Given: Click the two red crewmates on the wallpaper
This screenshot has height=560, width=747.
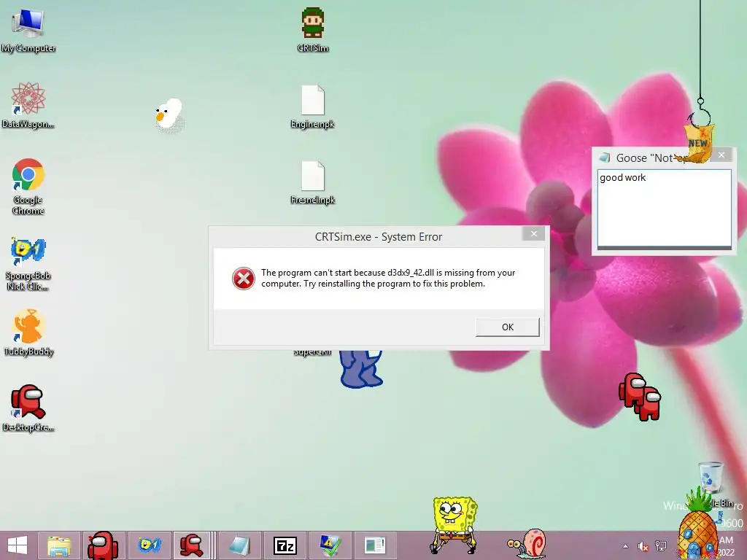Looking at the screenshot, I should 640,397.
